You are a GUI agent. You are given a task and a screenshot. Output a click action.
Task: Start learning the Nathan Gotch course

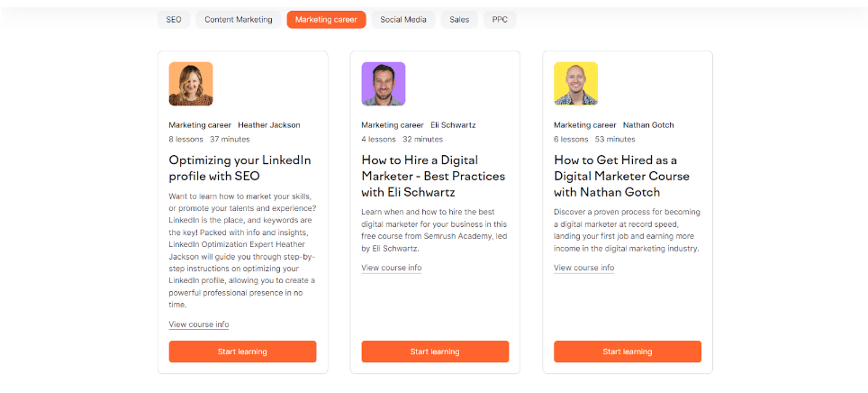click(628, 352)
